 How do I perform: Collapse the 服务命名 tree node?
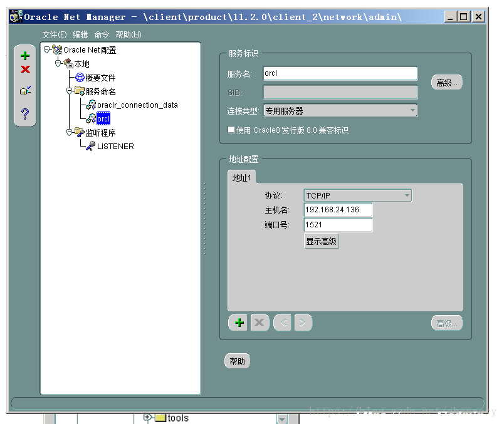pyautogui.click(x=70, y=91)
